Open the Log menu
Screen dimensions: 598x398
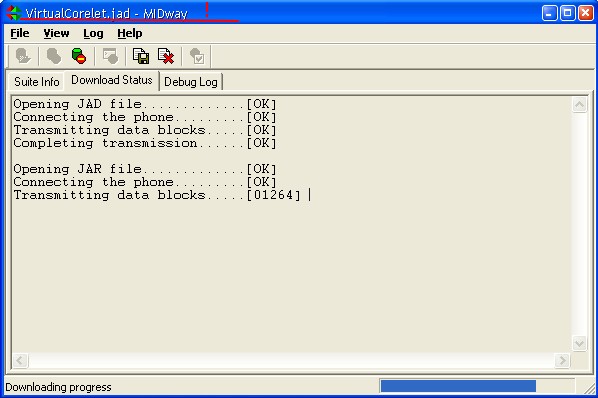pos(93,34)
